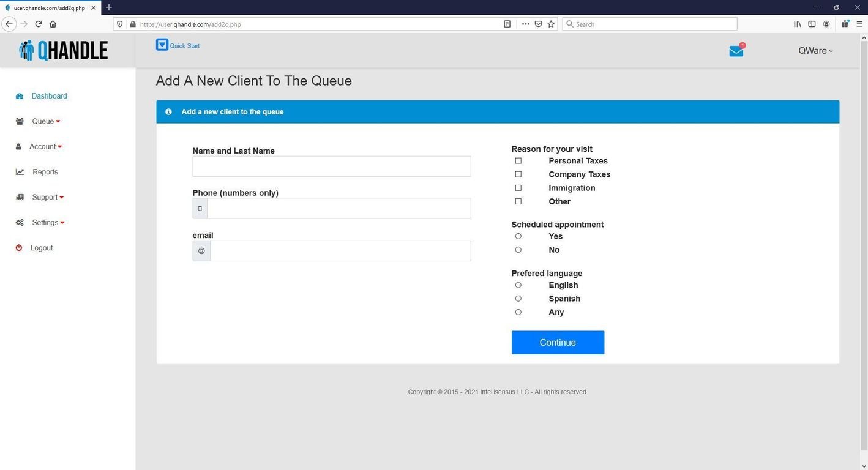Viewport: 868px width, 470px height.
Task: Focus the email input field
Action: (x=340, y=251)
